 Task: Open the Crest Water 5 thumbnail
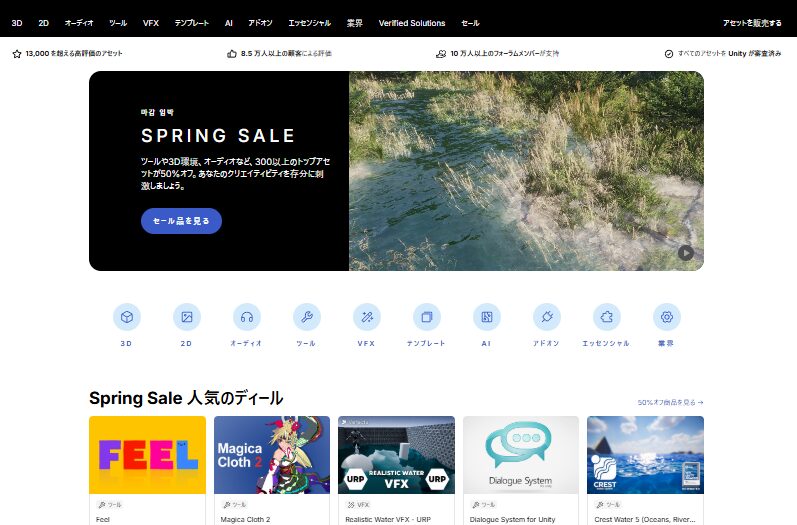(x=646, y=455)
